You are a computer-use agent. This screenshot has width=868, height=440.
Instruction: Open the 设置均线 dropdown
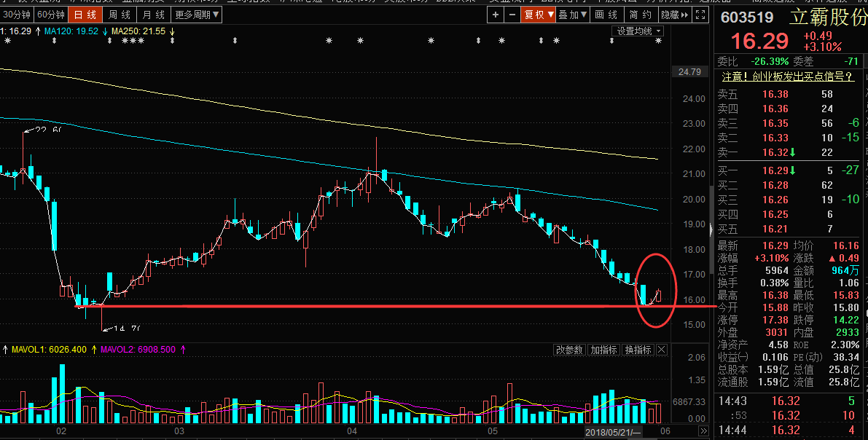(x=638, y=31)
